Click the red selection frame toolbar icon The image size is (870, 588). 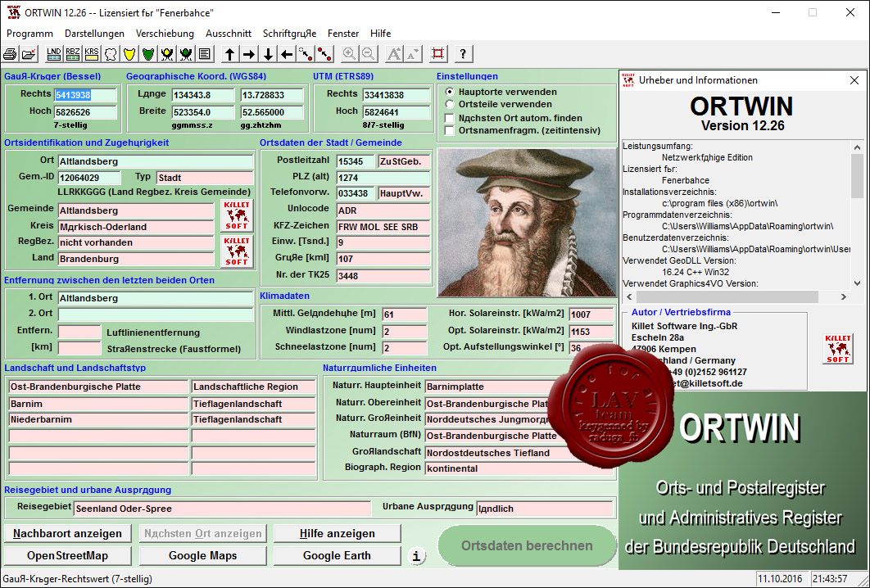click(x=438, y=54)
